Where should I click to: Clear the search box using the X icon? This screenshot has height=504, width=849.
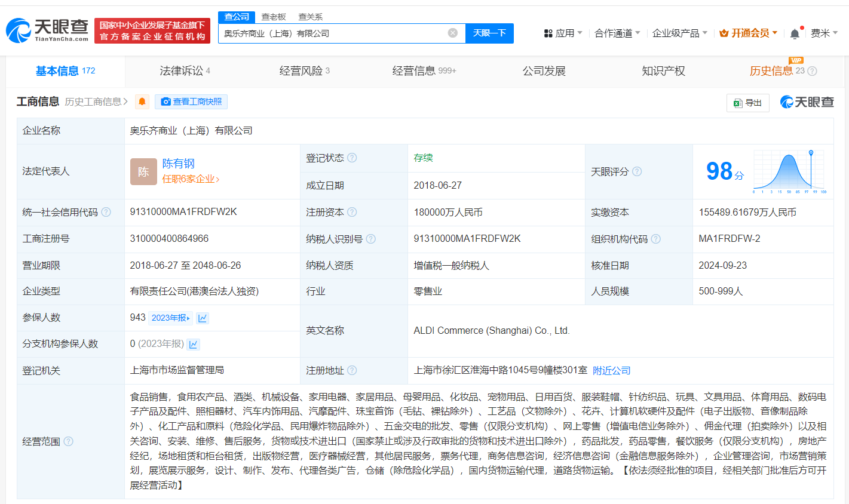point(452,33)
